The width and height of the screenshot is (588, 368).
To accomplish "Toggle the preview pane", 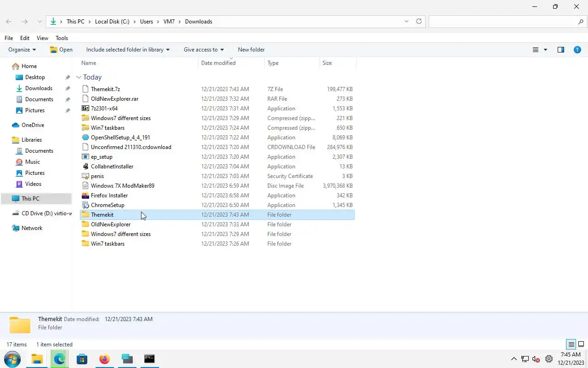I will 561,50.
